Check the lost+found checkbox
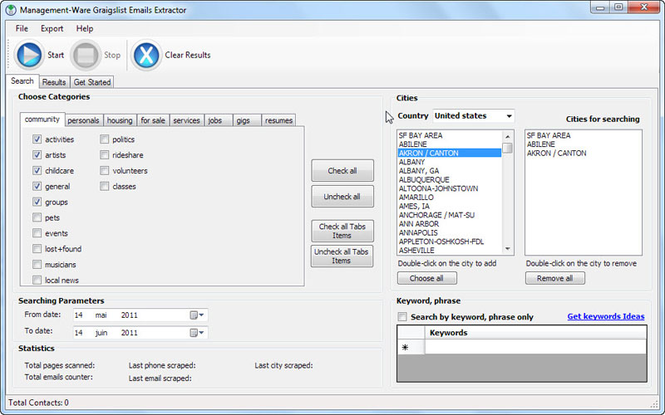Image resolution: width=665 pixels, height=415 pixels. point(37,249)
